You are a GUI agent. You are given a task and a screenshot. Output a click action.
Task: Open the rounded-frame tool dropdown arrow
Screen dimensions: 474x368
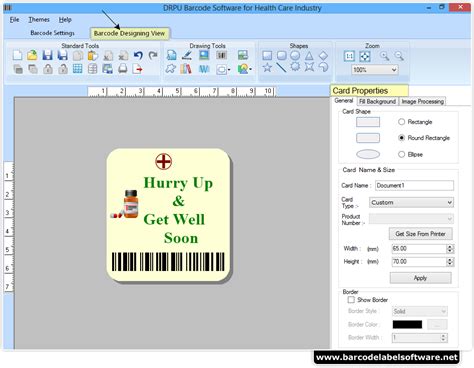point(229,69)
